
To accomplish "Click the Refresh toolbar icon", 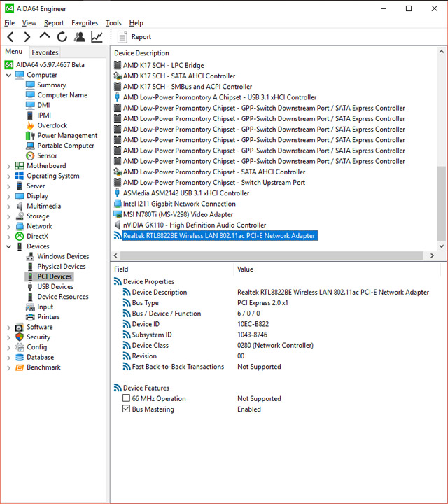I will point(62,37).
